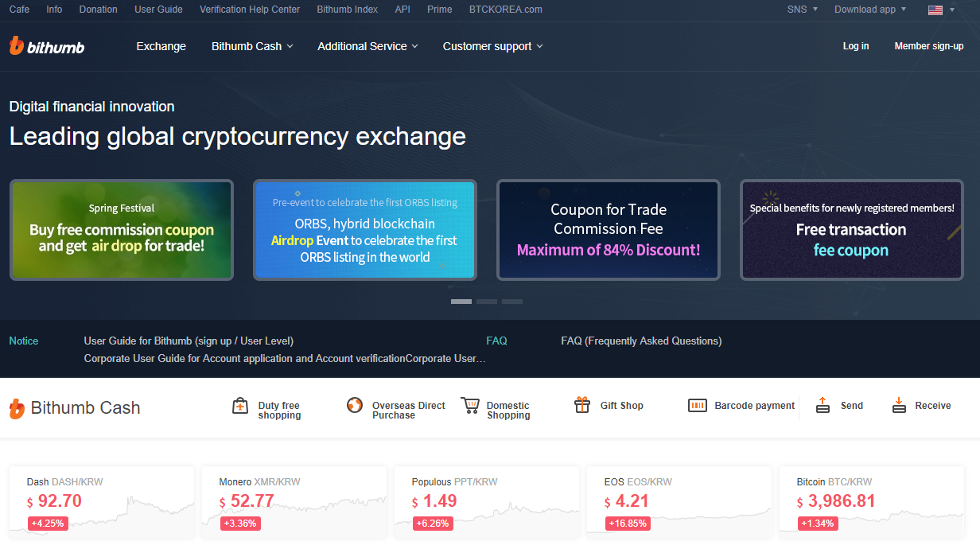Open the Barcode payment link

click(x=755, y=406)
